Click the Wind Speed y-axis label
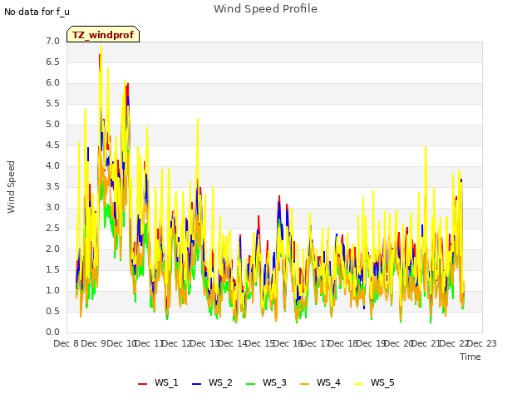 click(x=11, y=187)
